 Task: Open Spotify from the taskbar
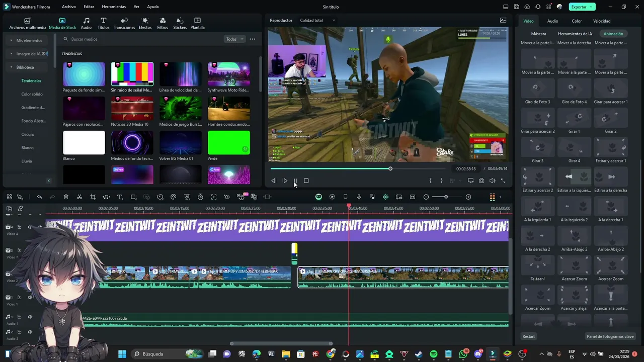pyautogui.click(x=434, y=354)
